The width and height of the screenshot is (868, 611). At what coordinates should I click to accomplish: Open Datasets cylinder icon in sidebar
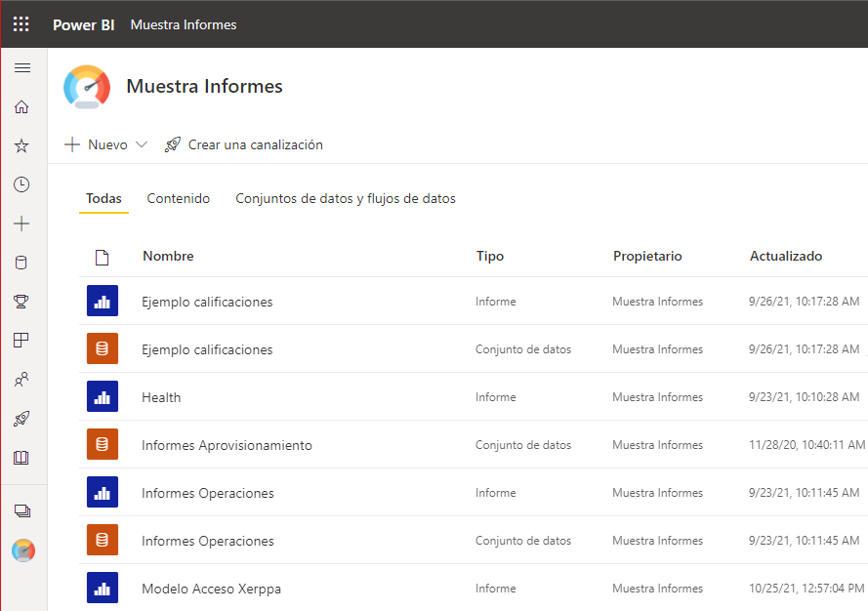pyautogui.click(x=21, y=263)
